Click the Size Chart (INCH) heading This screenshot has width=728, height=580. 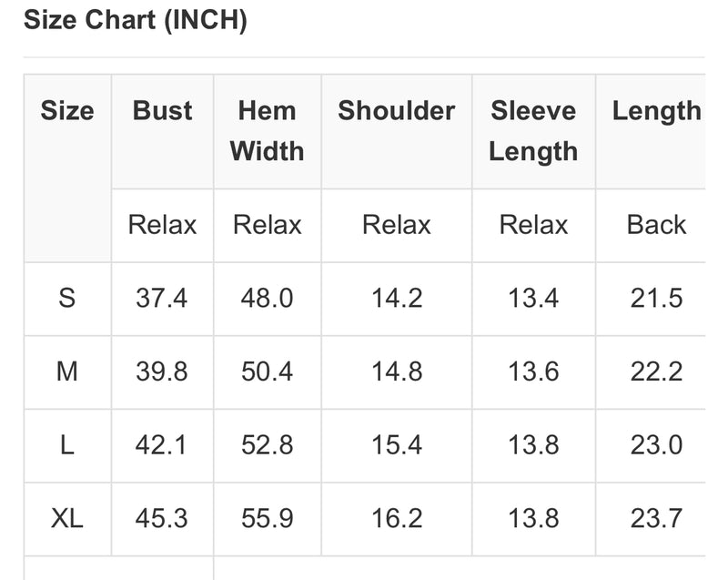[135, 20]
